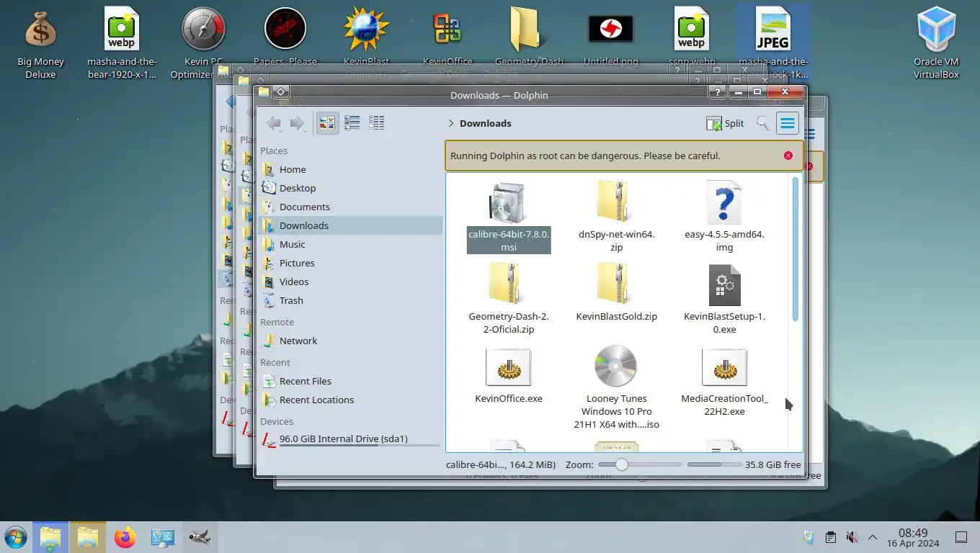Click the diamond pin button in Downloads title bar

(x=281, y=91)
